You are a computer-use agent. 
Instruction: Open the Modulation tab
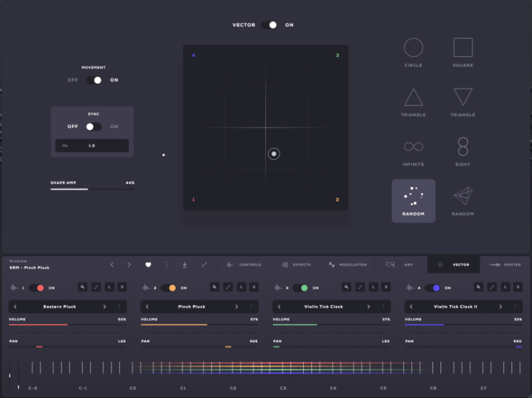[x=348, y=264]
